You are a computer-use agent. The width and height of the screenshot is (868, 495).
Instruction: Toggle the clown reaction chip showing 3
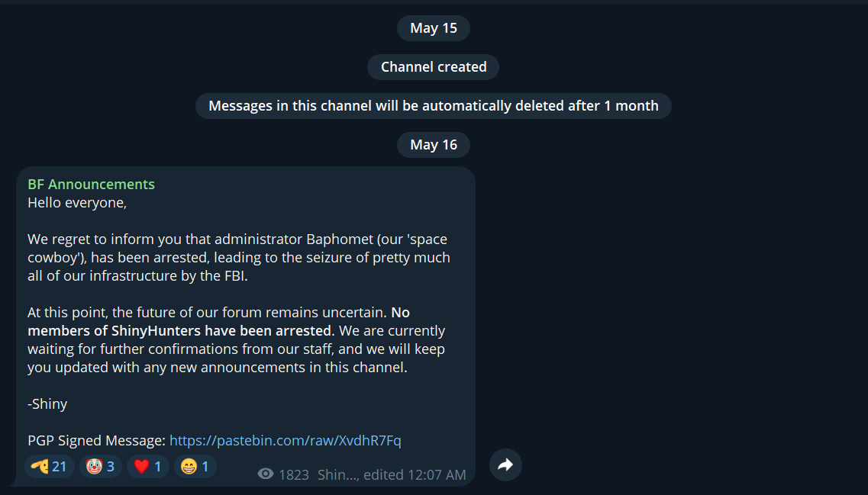pos(100,466)
